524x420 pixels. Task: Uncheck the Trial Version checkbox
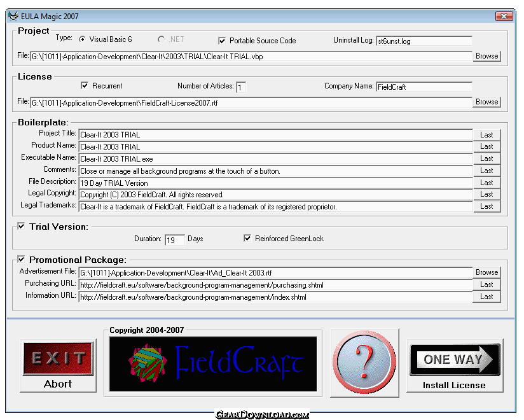21,227
